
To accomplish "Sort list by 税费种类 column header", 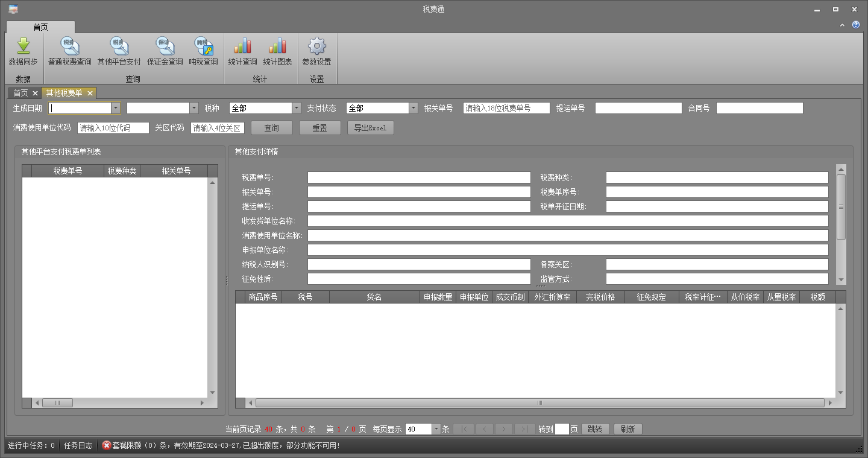I will click(122, 171).
